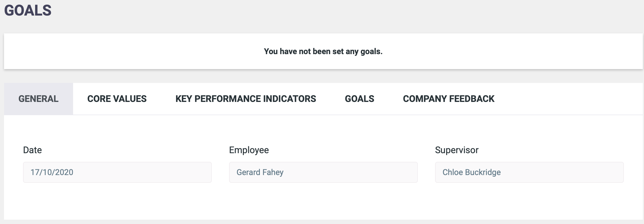Open the CORE VALUES tab
The width and height of the screenshot is (644, 224).
[x=117, y=99]
